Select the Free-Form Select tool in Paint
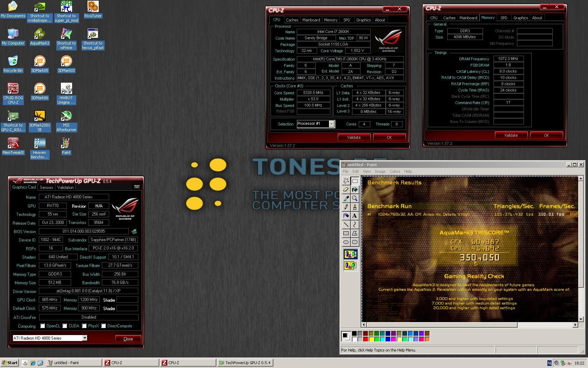Screen dimensions: 588x368 346,181
